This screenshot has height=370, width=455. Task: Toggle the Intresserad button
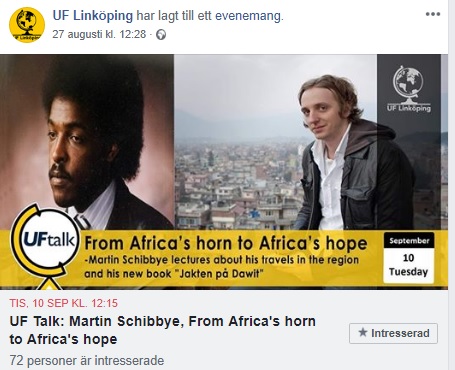click(393, 333)
